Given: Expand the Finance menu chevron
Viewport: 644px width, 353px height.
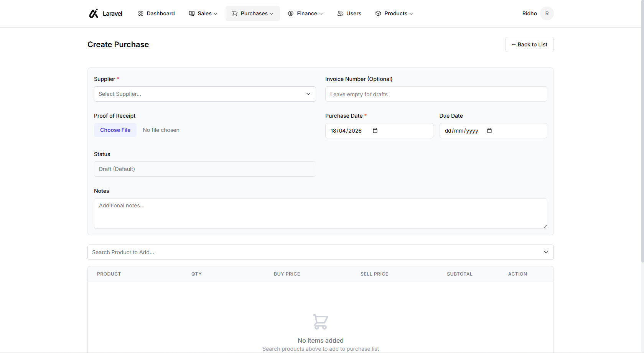Looking at the screenshot, I should (x=321, y=14).
